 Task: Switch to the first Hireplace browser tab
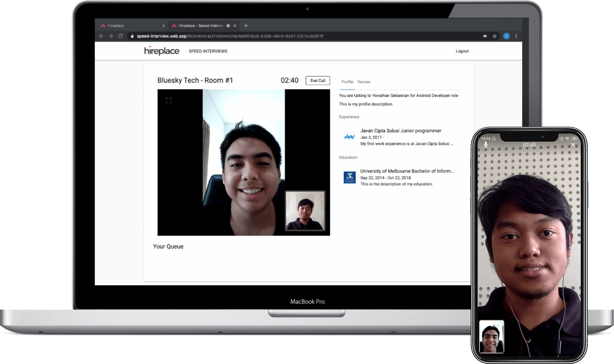click(115, 25)
